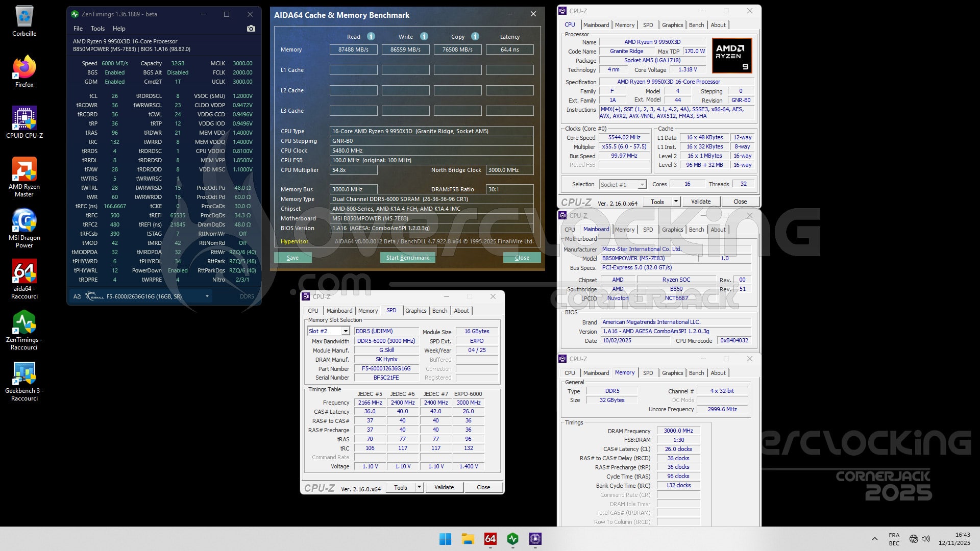Click the Close button at AIDA64's bottom right
This screenshot has width=980, height=551.
(x=522, y=258)
